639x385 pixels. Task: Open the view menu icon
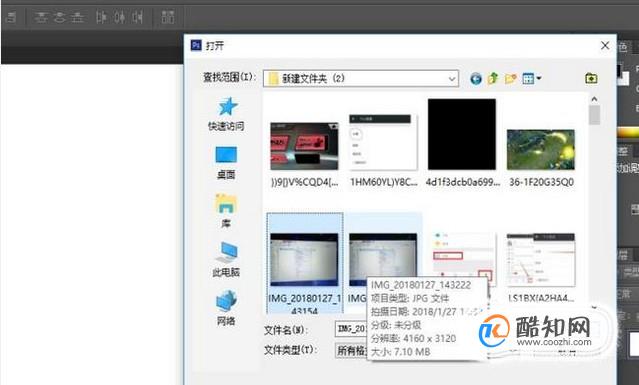click(x=531, y=78)
